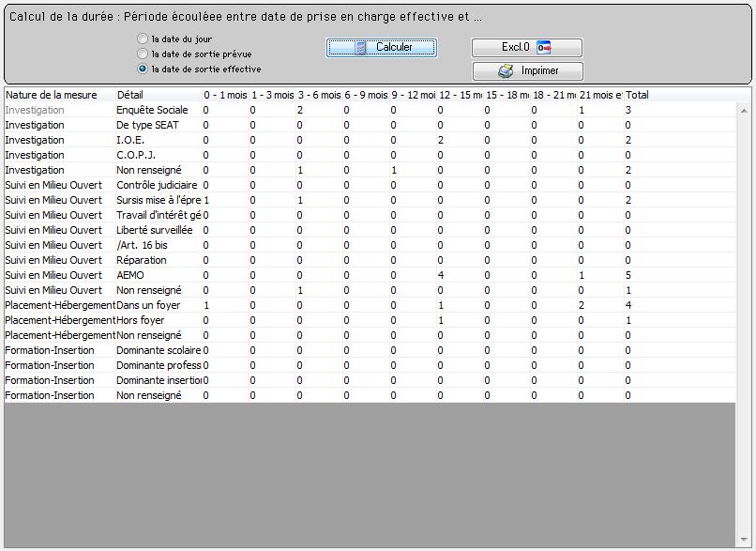Select the 'C.O.P.J.' row
Image resolution: width=756 pixels, height=551 pixels.
(x=370, y=155)
